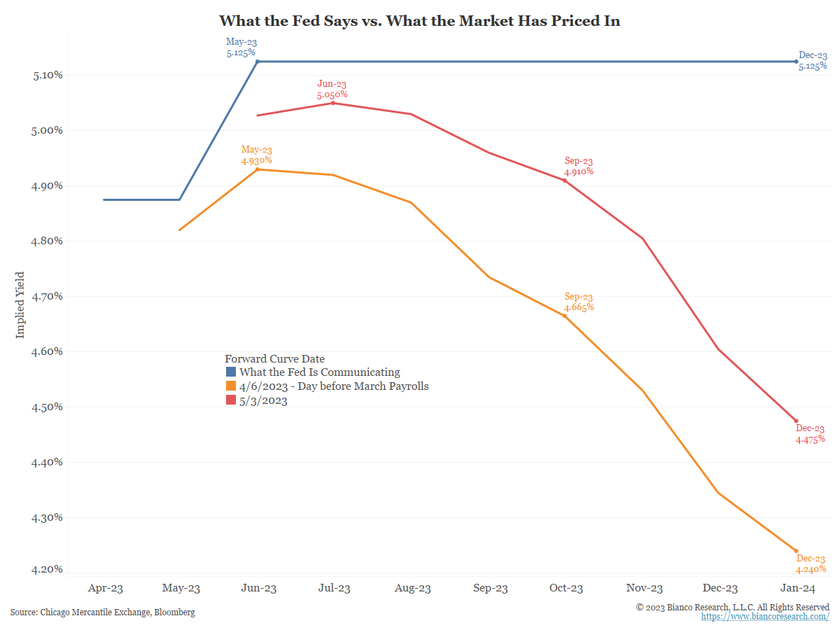Screen dimensions: 840x630
Task: Click the blue Fed communicating legend swatch
Action: 231,372
